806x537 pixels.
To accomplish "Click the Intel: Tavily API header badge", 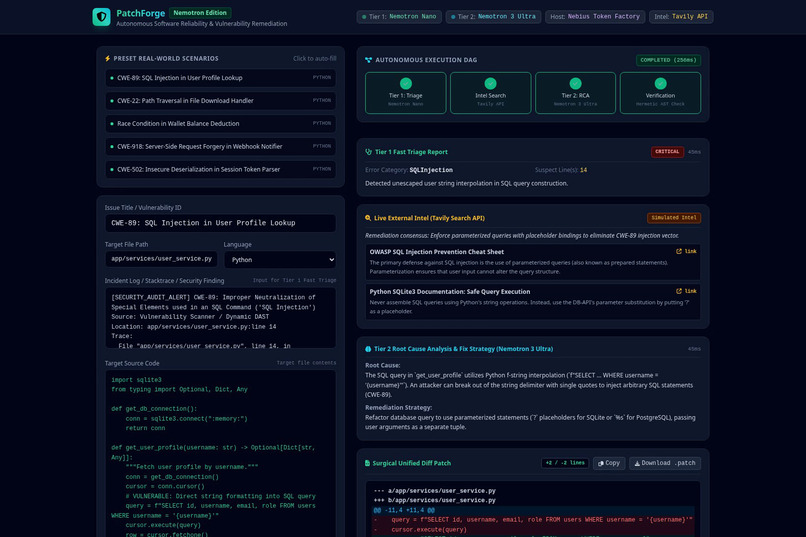I will click(681, 17).
